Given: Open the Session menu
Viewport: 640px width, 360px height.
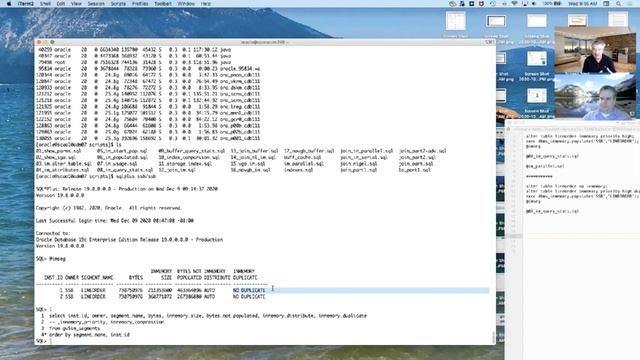Looking at the screenshot, I should (96, 4).
